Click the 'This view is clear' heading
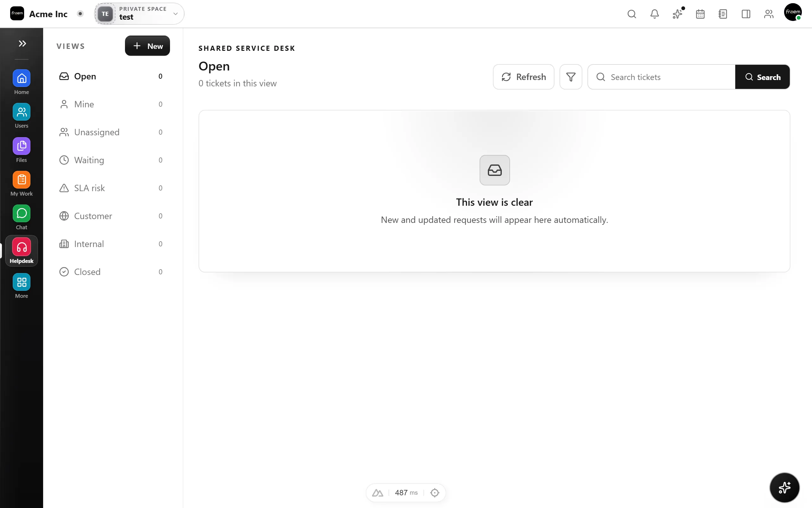Screen dimensions: 812x508 click(x=494, y=202)
